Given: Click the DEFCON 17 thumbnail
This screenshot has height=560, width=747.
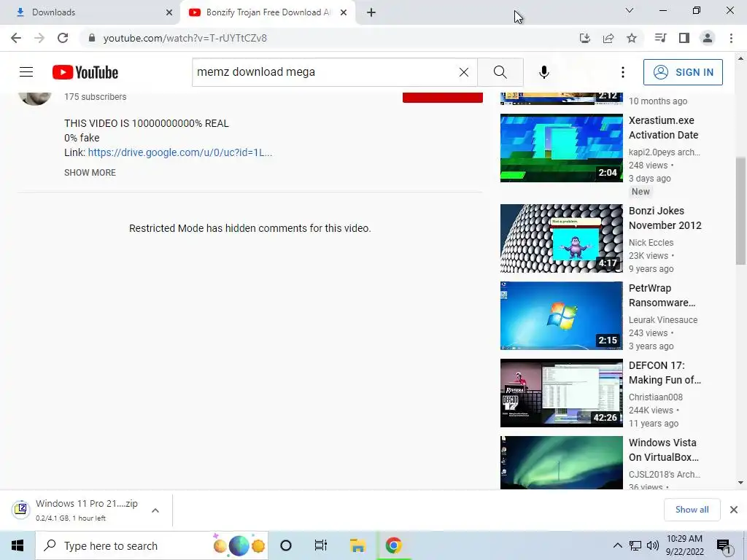Looking at the screenshot, I should tap(561, 393).
